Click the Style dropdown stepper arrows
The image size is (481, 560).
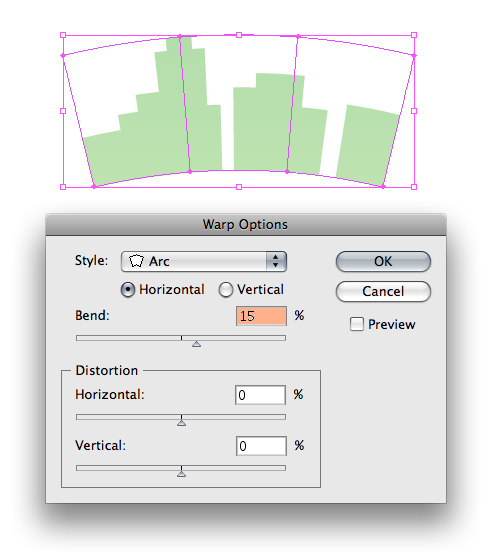click(x=276, y=261)
